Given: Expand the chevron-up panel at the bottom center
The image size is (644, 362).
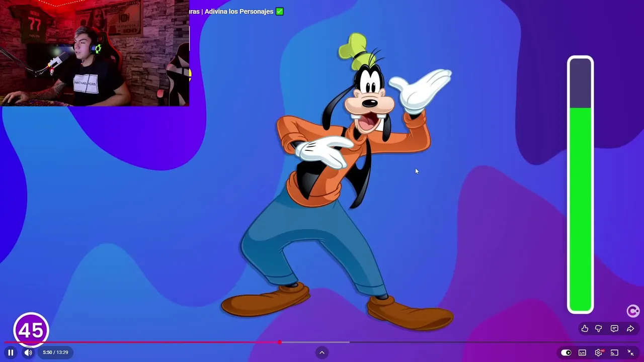Looking at the screenshot, I should point(322,352).
